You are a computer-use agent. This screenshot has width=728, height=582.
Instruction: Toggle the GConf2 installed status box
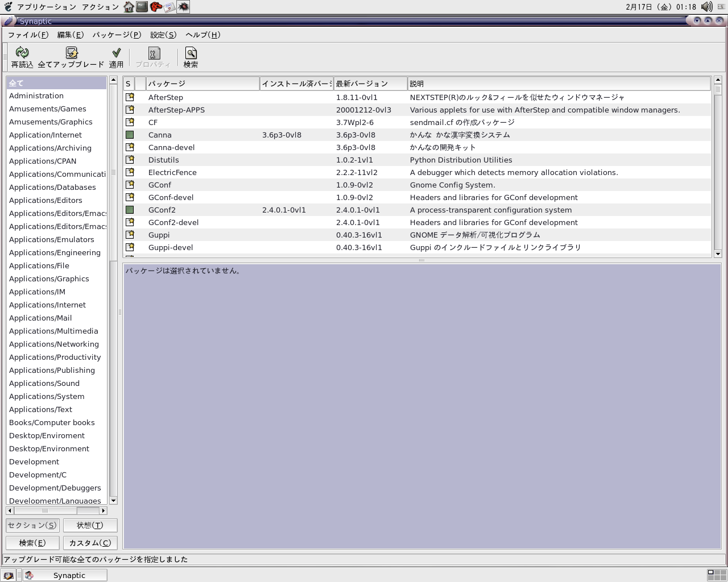[x=130, y=210]
